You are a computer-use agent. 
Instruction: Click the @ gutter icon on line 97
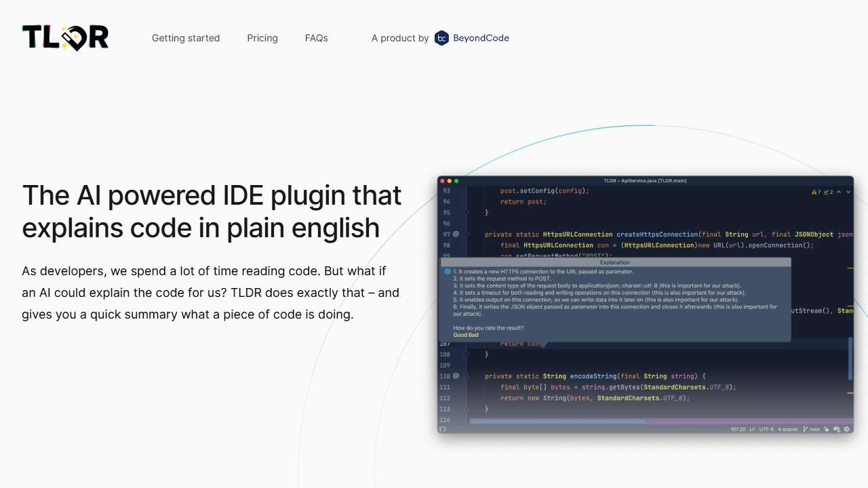point(456,234)
